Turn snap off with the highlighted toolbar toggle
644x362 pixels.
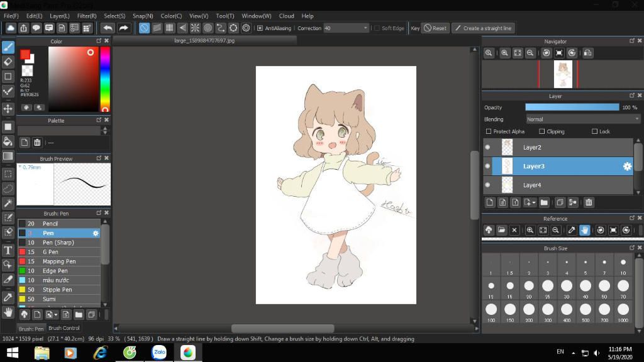tap(144, 28)
